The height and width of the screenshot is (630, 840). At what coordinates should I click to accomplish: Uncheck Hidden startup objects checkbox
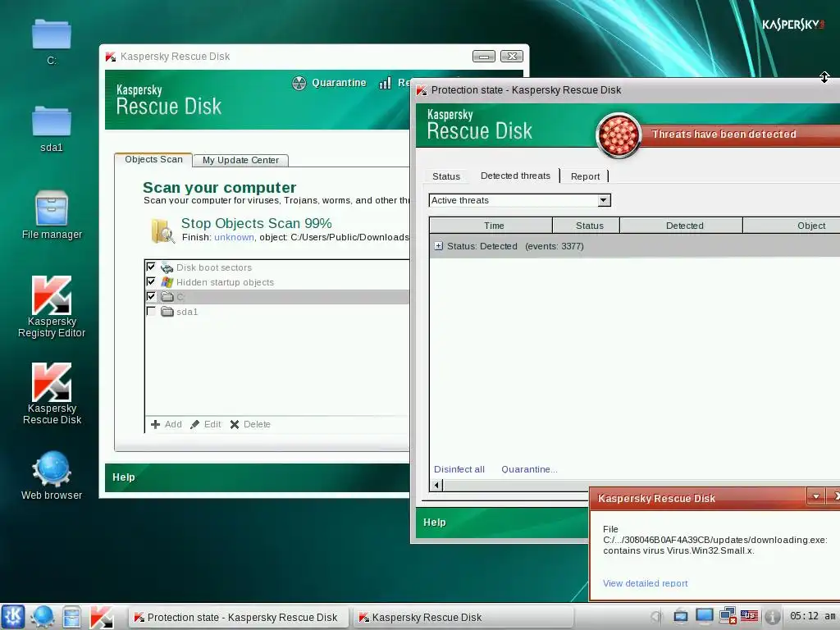coord(151,281)
